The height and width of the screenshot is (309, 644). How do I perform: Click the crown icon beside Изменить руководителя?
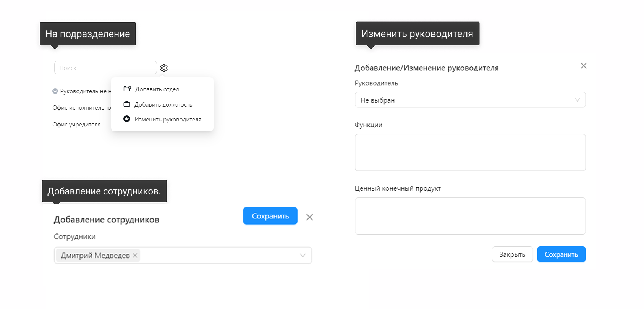[127, 119]
